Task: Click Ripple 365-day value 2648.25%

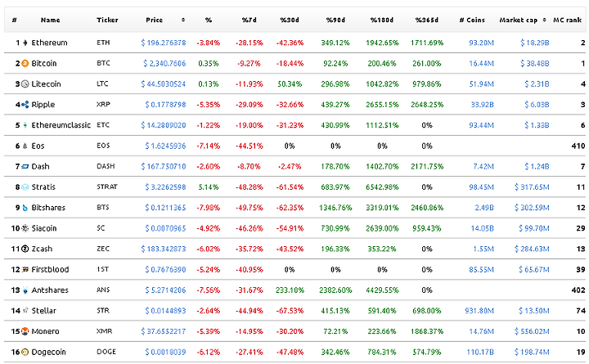Action: tap(427, 105)
